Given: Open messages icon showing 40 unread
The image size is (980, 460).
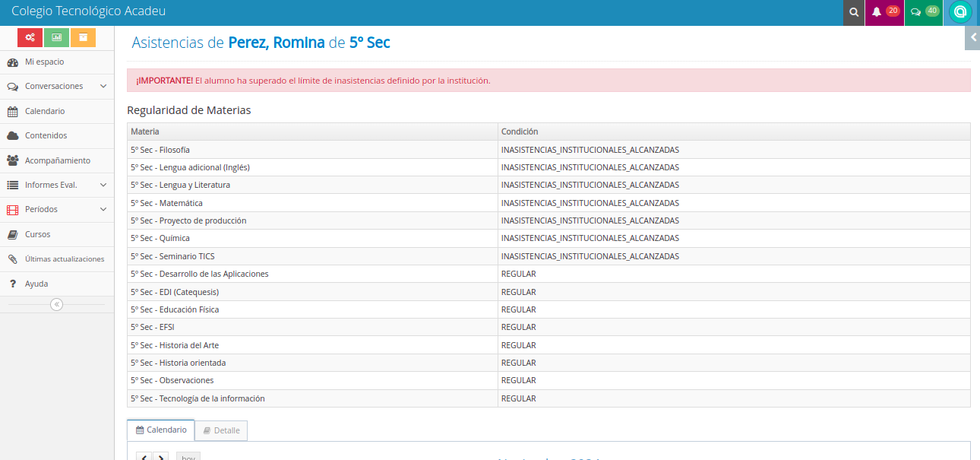Looking at the screenshot, I should coord(923,12).
